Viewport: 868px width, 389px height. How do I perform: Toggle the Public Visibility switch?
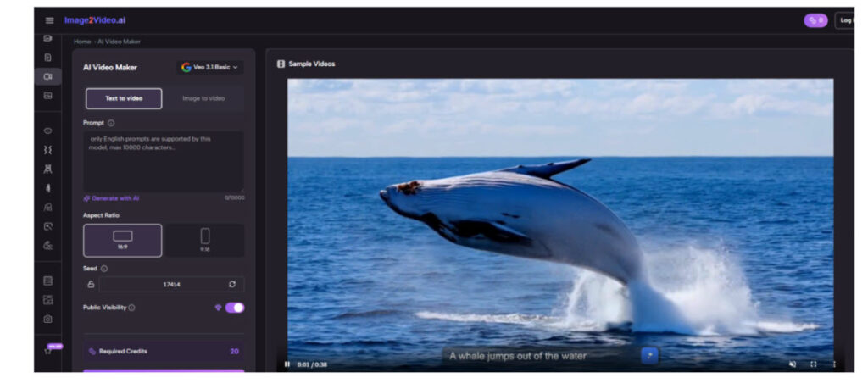pyautogui.click(x=234, y=308)
